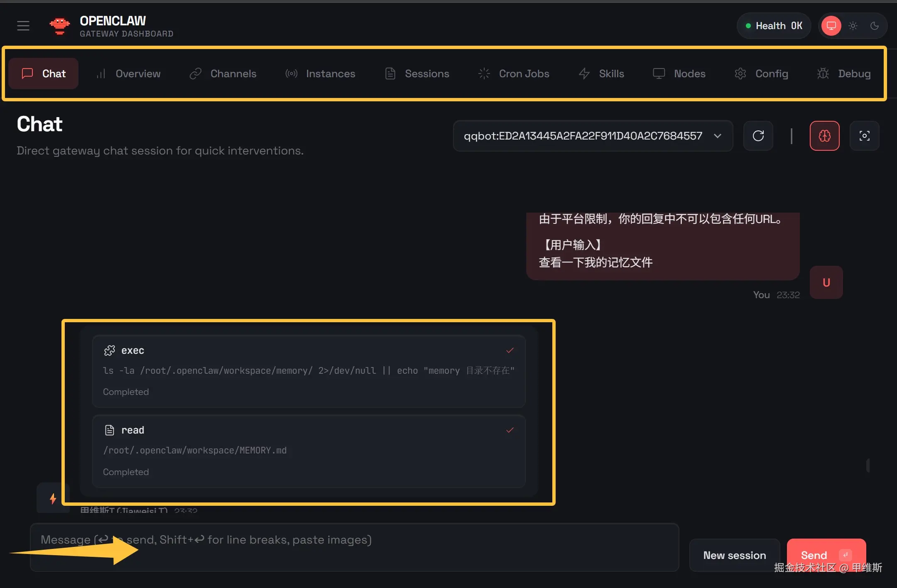Open the hamburger sidebar menu
This screenshot has height=588, width=897.
[x=23, y=26]
